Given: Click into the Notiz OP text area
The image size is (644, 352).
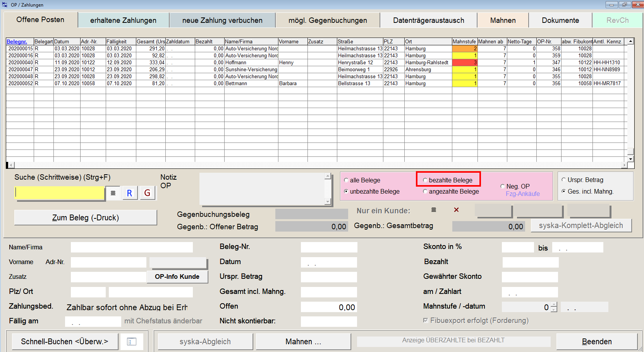Looking at the screenshot, I should click(x=262, y=189).
